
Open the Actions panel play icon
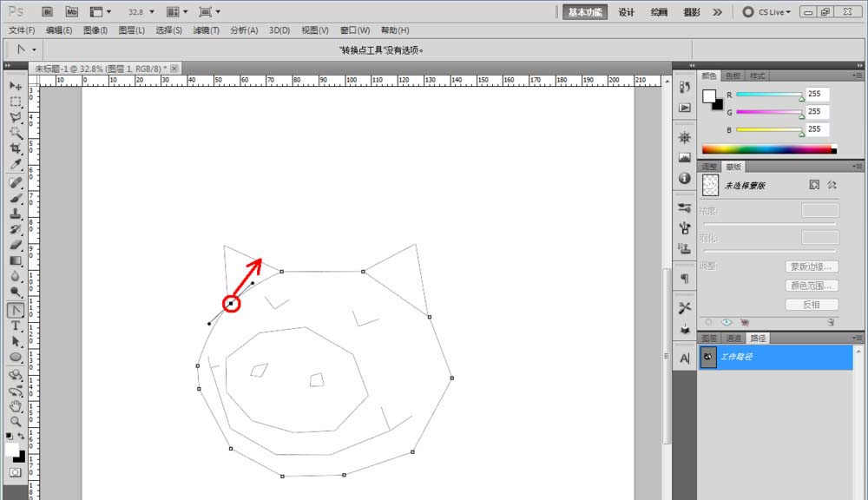pos(685,108)
